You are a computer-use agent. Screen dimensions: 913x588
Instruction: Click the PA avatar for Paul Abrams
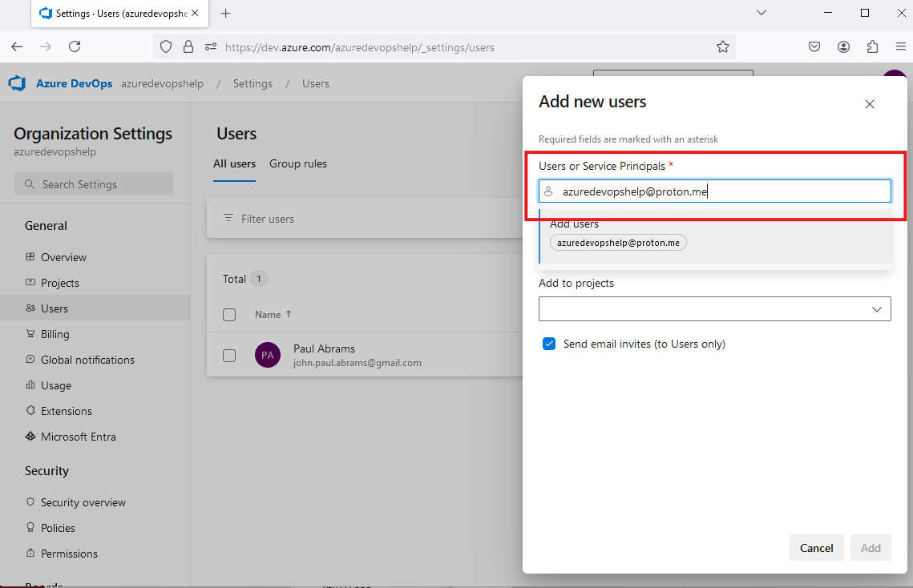[268, 355]
